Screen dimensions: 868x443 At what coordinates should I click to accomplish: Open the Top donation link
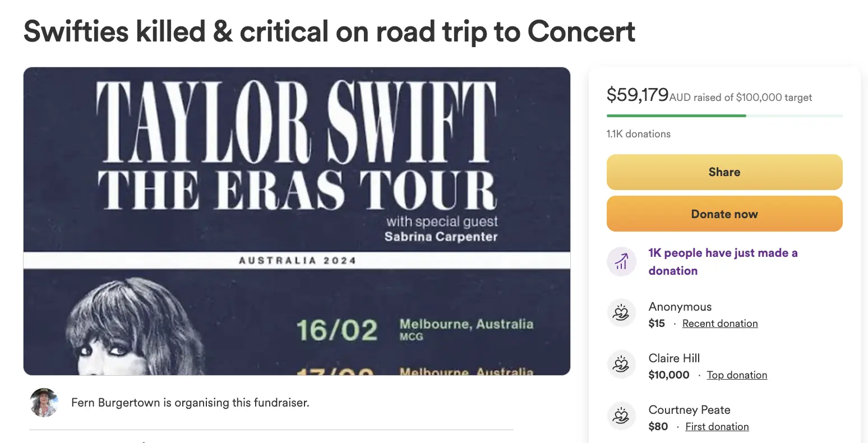click(737, 375)
